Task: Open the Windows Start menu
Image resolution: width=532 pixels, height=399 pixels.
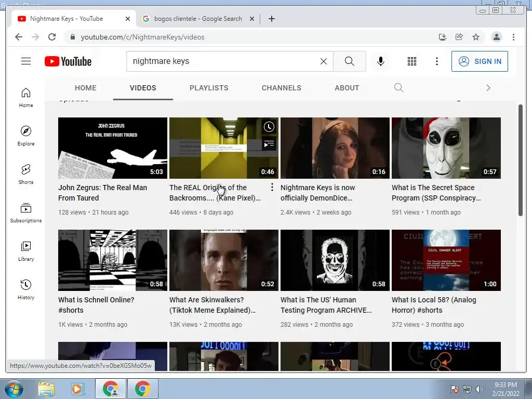Action: click(14, 389)
